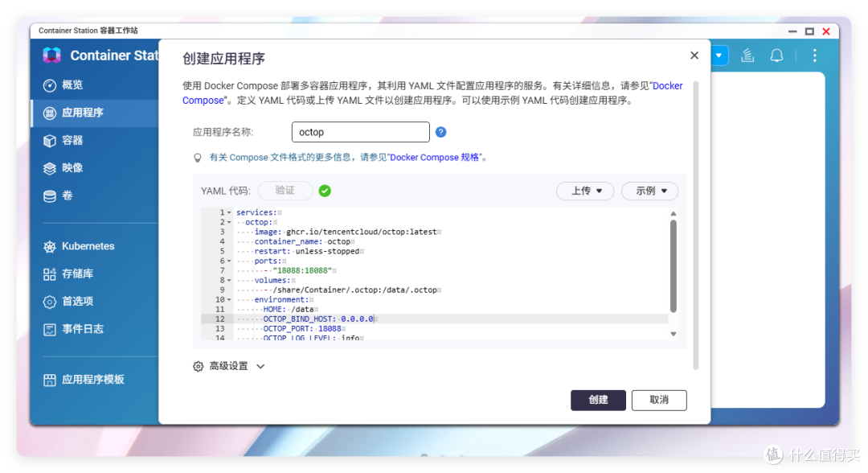Screen dimensions: 868x473
Task: Open the Docker Compose 规格 link
Action: [x=435, y=158]
